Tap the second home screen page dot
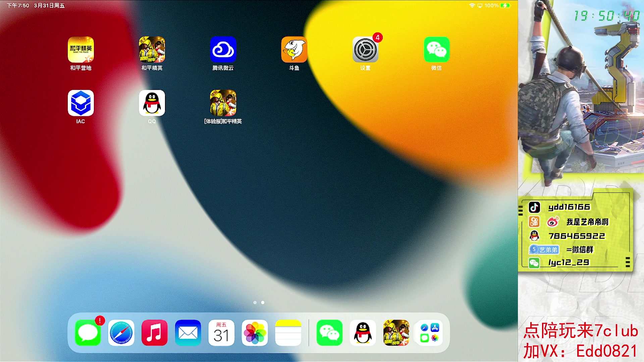Screen dimensions: 644x362 coord(263,303)
